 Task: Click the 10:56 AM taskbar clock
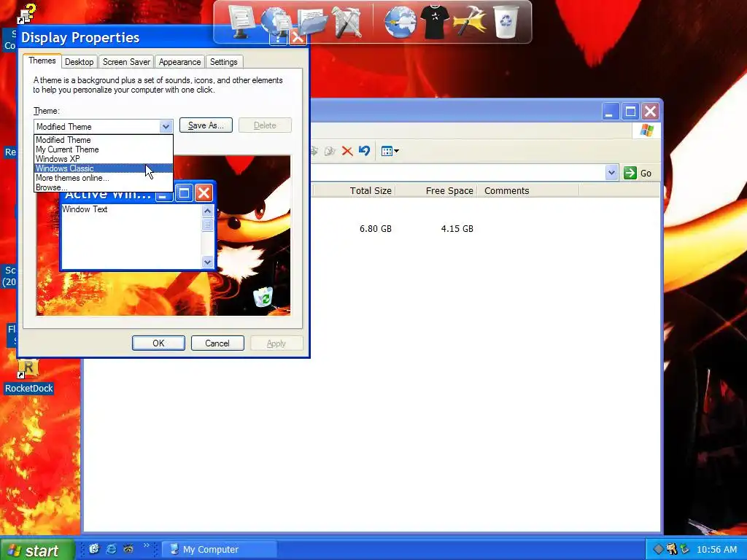point(716,550)
